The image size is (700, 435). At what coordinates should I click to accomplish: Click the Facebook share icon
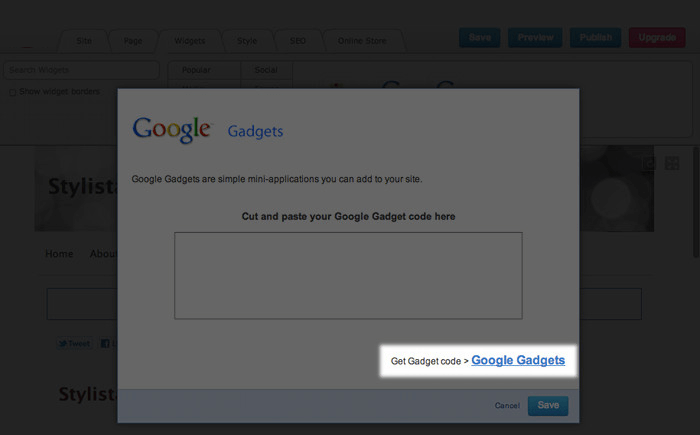click(x=105, y=343)
